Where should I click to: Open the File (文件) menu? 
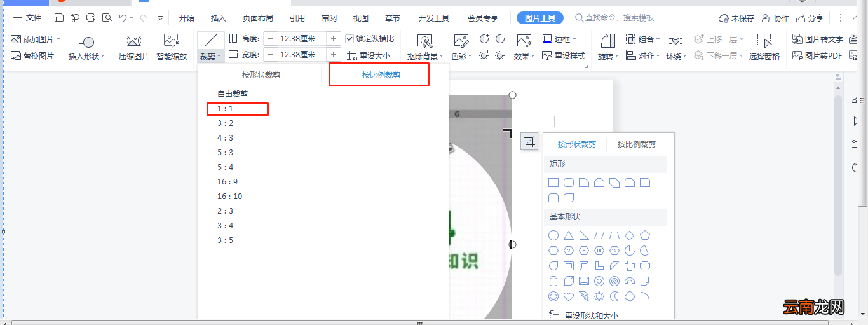coord(28,18)
